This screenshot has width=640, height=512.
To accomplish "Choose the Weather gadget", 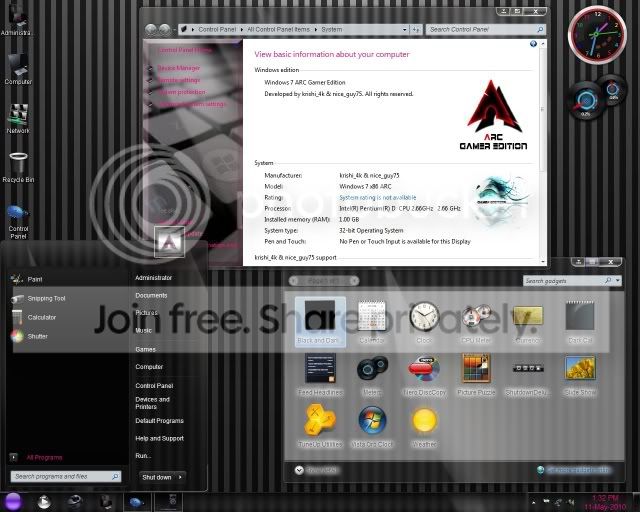I will [x=424, y=426].
